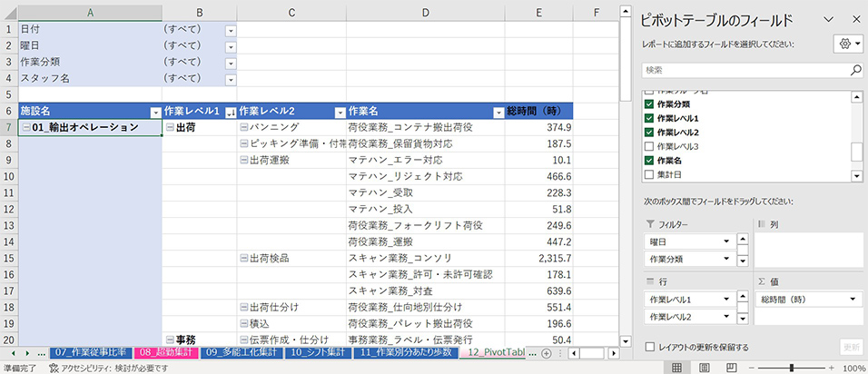Click the 検索 field search box

(745, 69)
